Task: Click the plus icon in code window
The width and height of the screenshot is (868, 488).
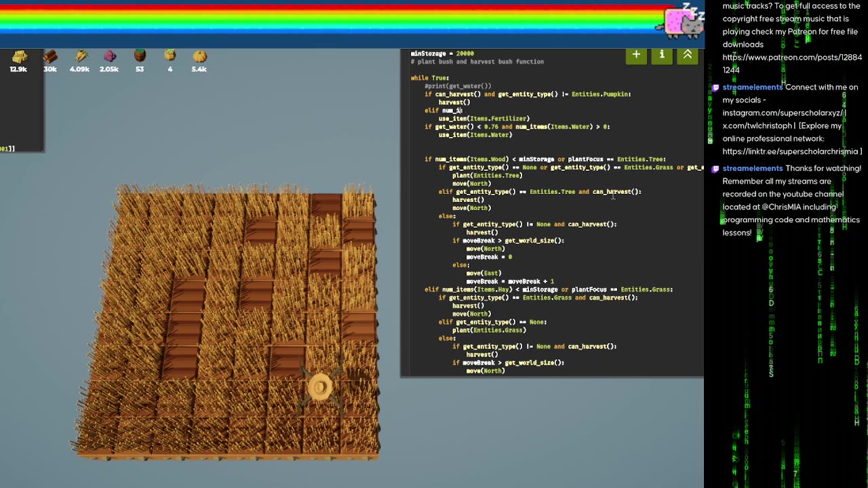Action: (636, 55)
